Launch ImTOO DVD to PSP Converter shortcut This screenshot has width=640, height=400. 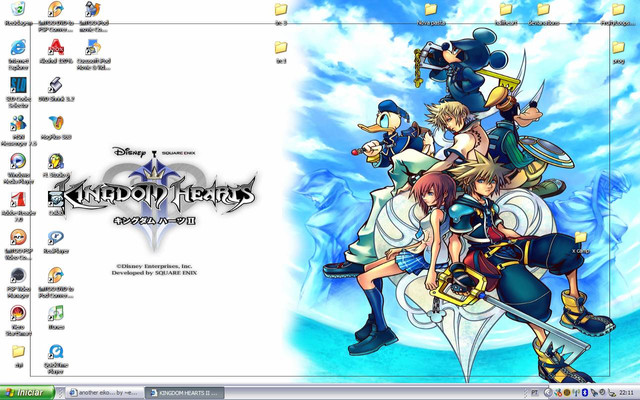(56, 10)
